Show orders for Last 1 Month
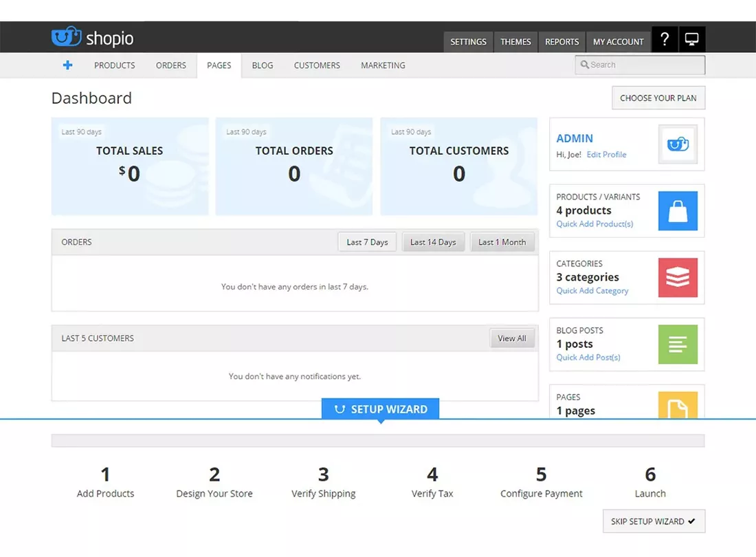756x557 pixels. (502, 242)
